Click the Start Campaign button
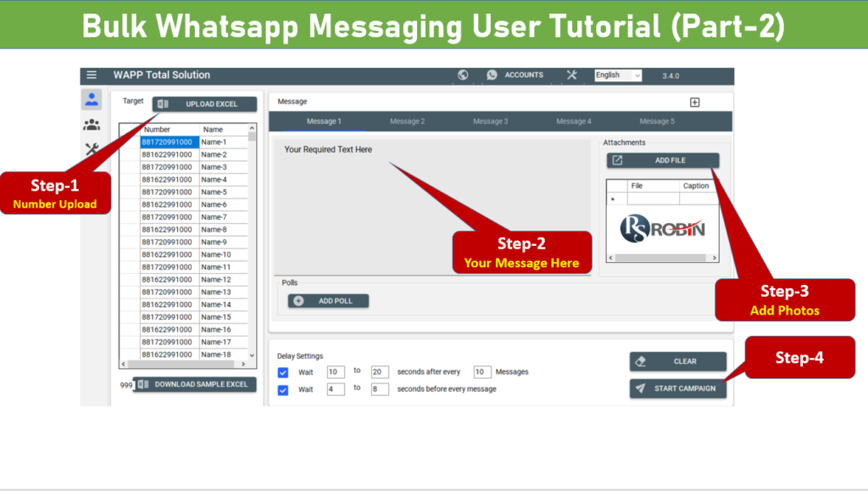 (678, 388)
